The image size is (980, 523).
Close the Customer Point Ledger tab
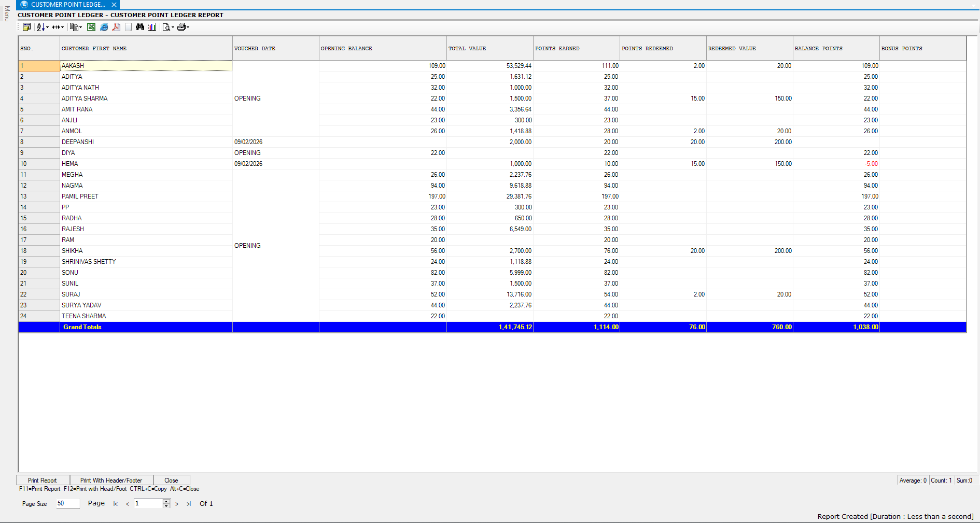click(x=114, y=5)
